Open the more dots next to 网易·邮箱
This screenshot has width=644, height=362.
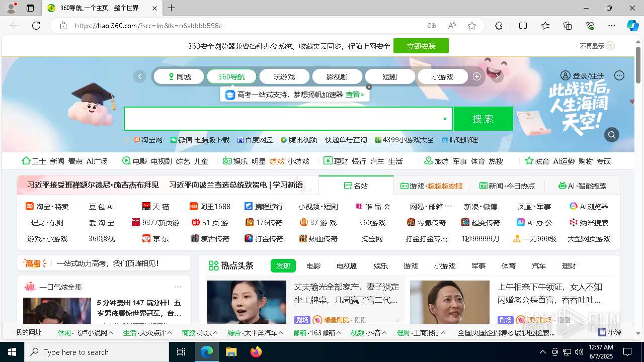448,206
